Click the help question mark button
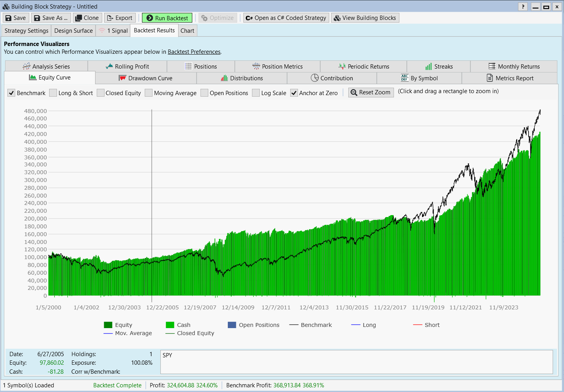The width and height of the screenshot is (564, 392). tap(523, 7)
